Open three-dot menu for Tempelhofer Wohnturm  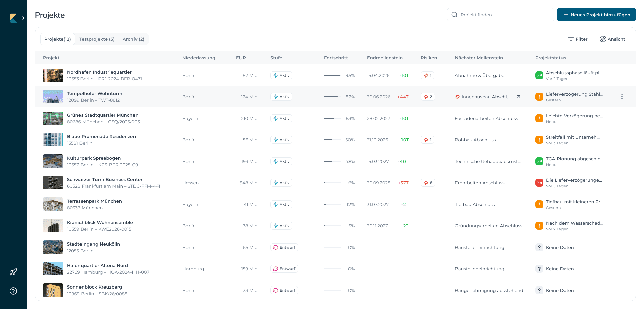click(x=622, y=97)
